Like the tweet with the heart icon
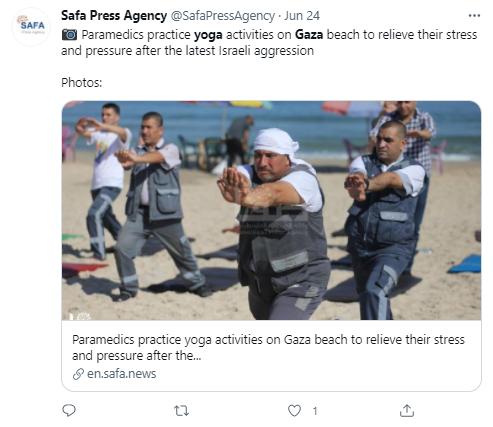493x427 pixels. [x=294, y=411]
